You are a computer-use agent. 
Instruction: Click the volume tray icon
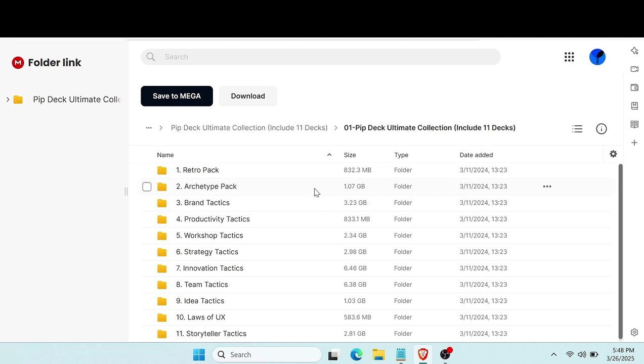[x=582, y=355]
